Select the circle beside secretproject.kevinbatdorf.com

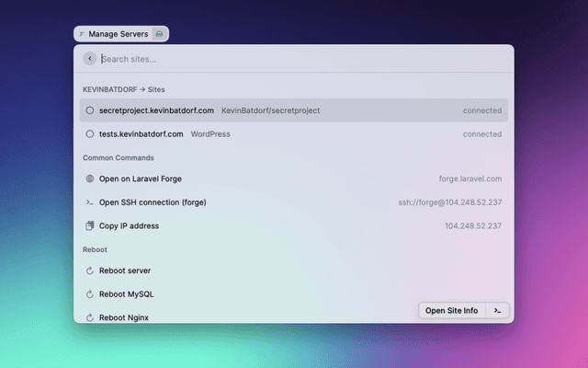[x=89, y=110]
